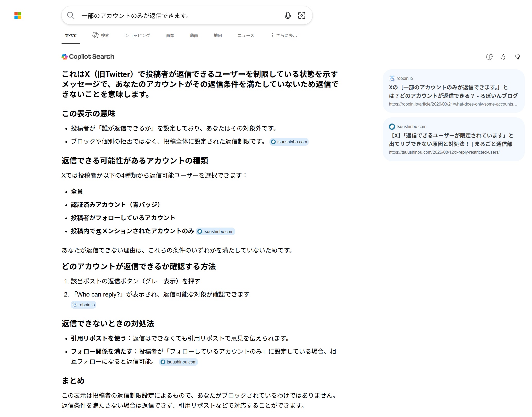The image size is (532, 417).
Task: Open the ニュース tab
Action: 246,36
